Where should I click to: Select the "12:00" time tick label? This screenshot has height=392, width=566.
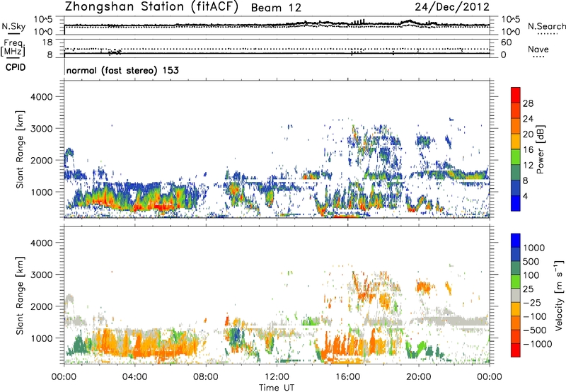(277, 377)
